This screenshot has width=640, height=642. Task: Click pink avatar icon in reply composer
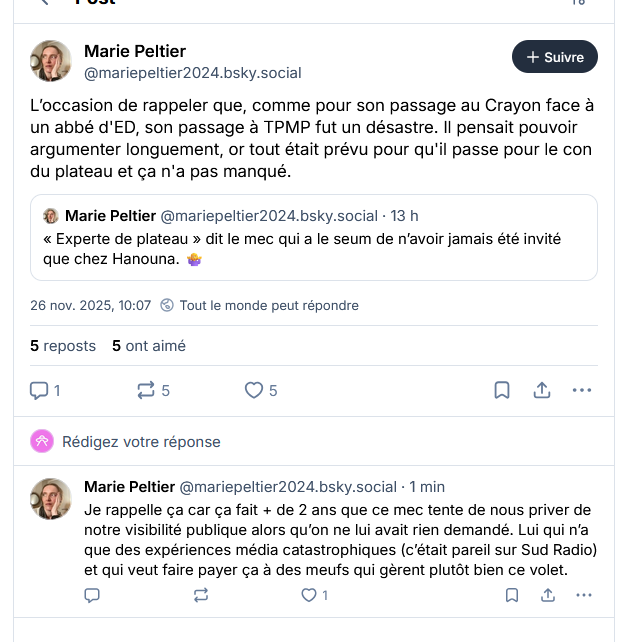(x=42, y=441)
